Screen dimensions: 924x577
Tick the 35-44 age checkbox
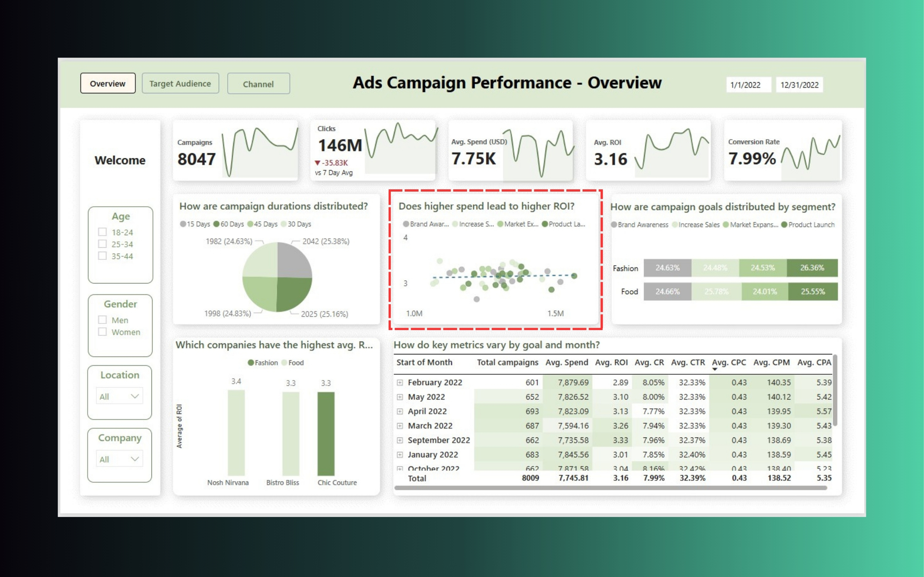102,256
